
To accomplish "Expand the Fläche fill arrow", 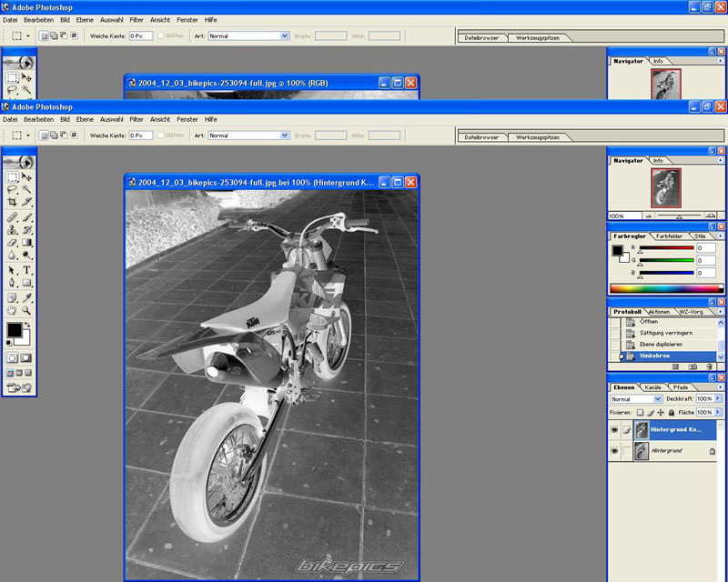I will pos(718,412).
